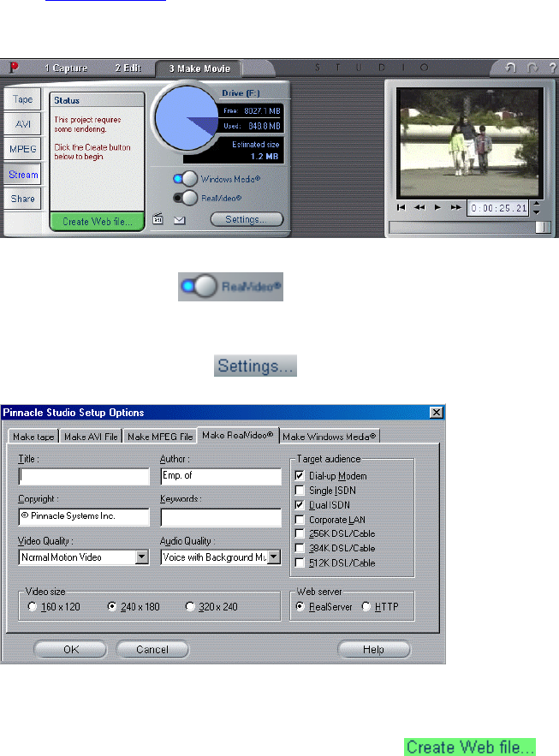Decrease timecode with down stepper arrow
This screenshot has width=559, height=756.
(x=537, y=212)
